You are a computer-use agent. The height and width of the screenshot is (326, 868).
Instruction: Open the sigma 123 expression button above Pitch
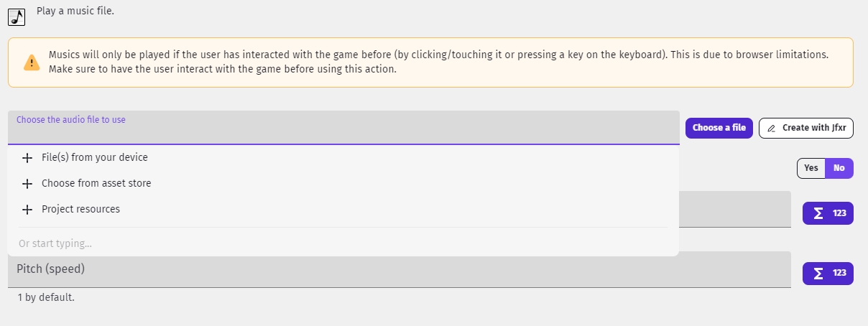[x=828, y=213]
